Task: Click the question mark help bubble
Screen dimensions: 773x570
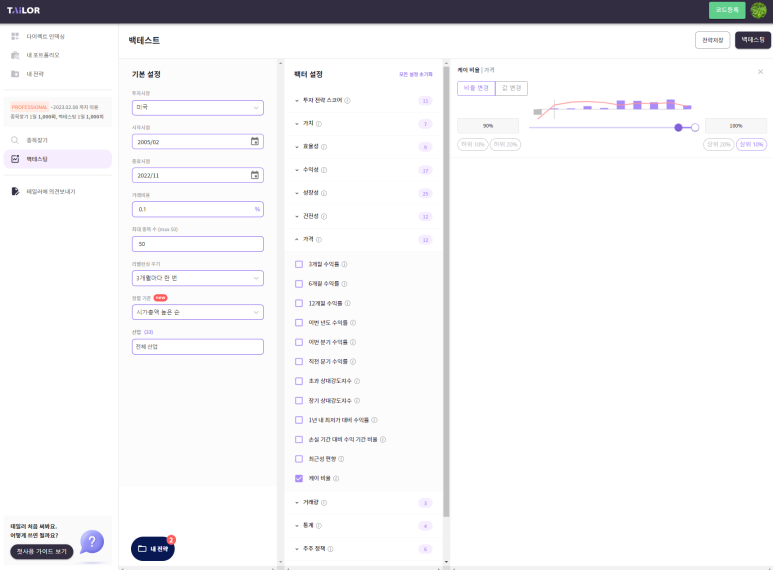Action: (92, 542)
